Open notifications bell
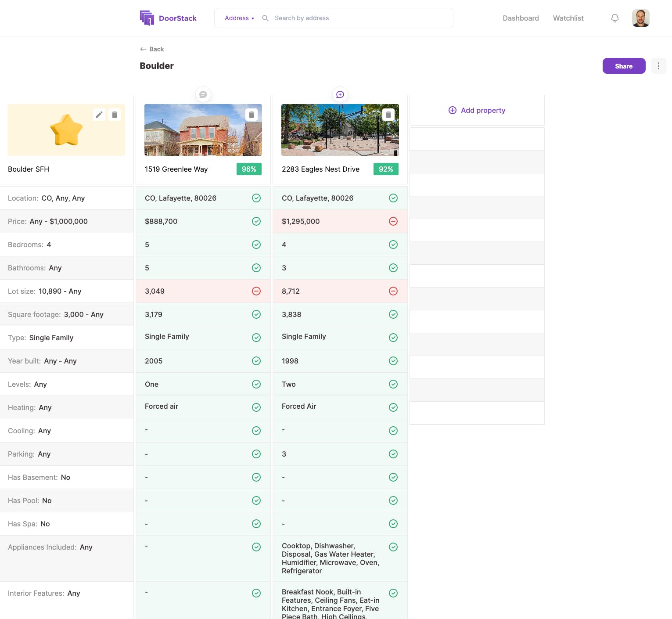Viewport: 672px width, 619px height. click(x=615, y=18)
